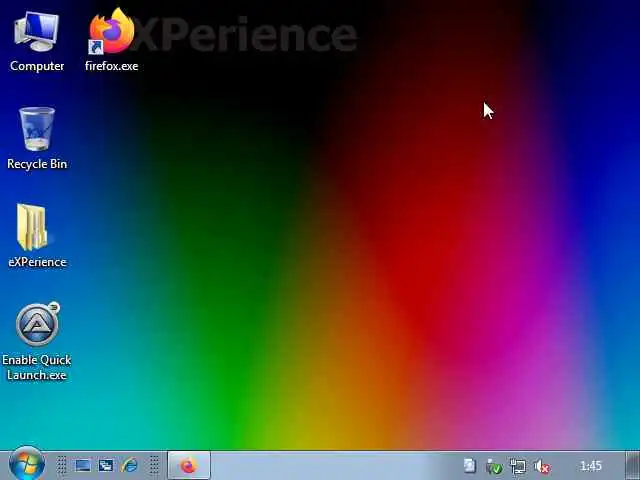Click the device tray icon
This screenshot has height=480, width=640.
470,466
